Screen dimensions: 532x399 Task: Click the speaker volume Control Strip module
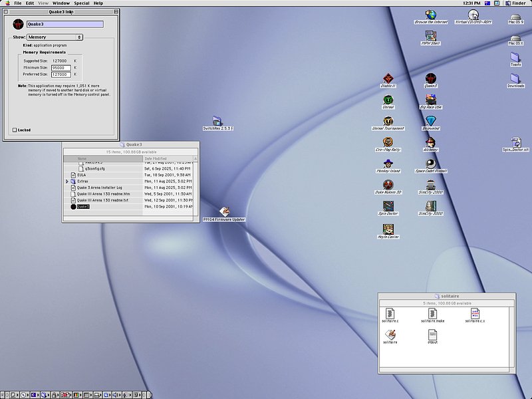tap(116, 395)
